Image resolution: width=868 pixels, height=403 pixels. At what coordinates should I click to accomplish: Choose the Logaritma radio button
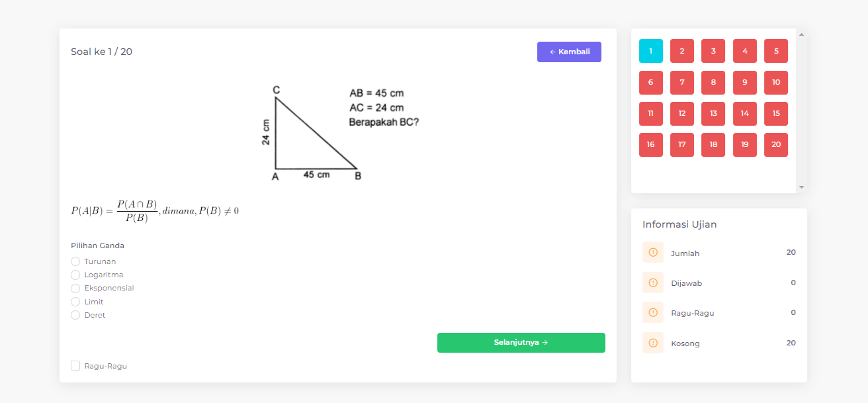click(x=75, y=275)
